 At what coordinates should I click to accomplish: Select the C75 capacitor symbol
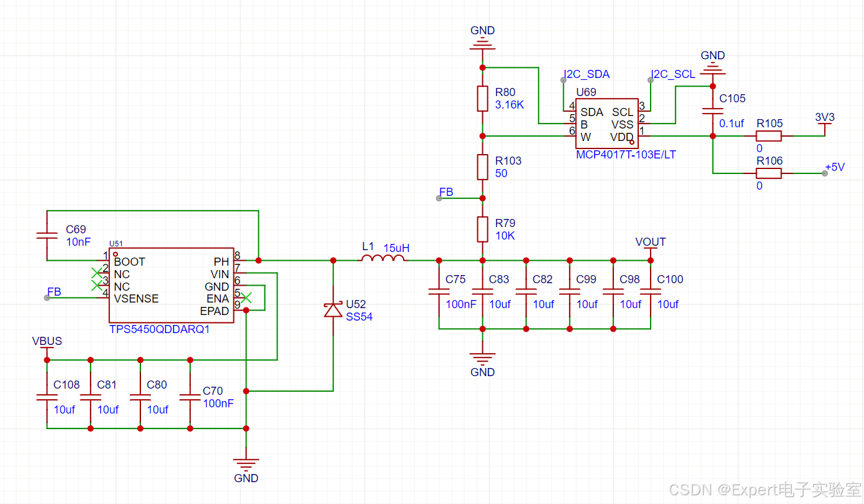[439, 291]
